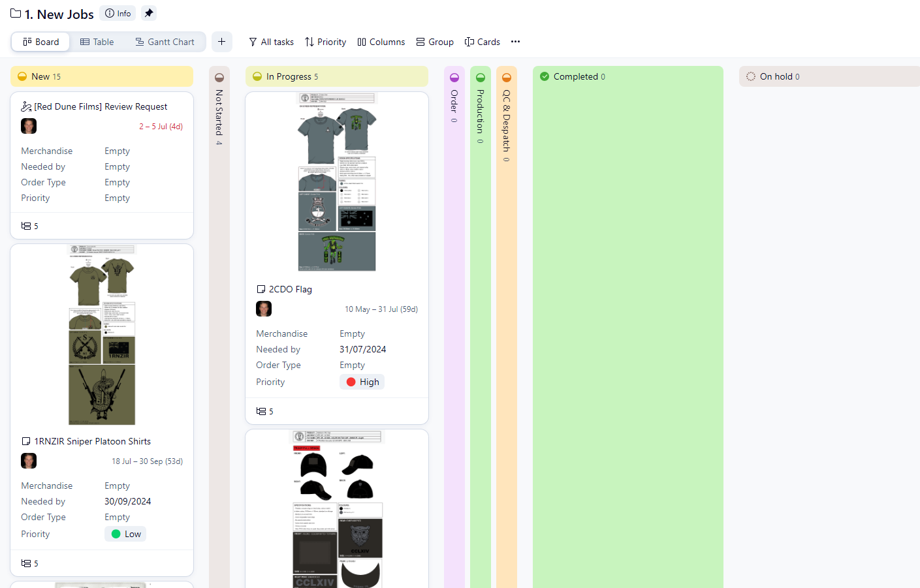The image size is (920, 588).
Task: Add a new view with plus button
Action: point(221,42)
